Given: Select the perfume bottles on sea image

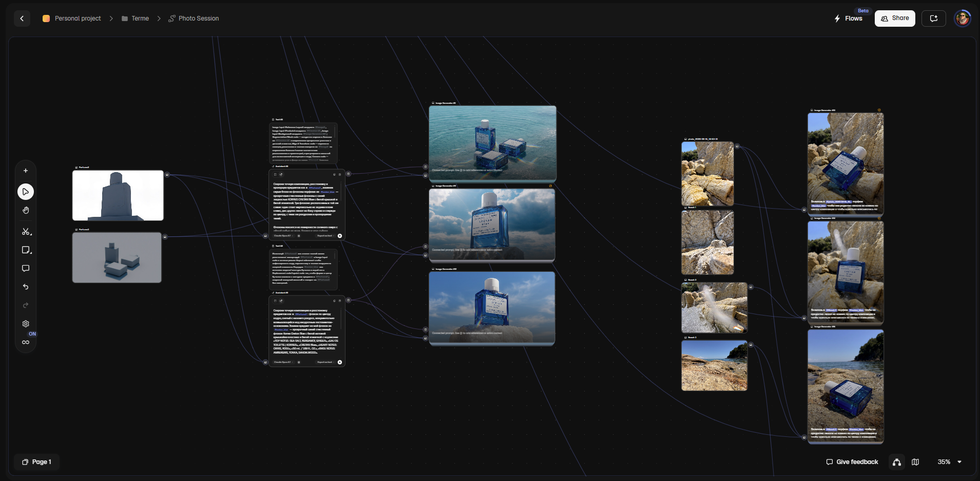Looking at the screenshot, I should tap(493, 144).
